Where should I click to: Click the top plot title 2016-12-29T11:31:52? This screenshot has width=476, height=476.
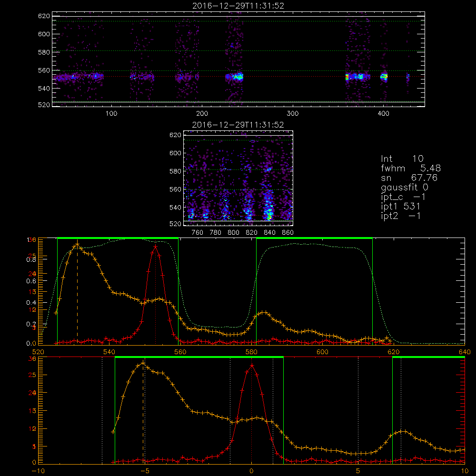pos(238,6)
